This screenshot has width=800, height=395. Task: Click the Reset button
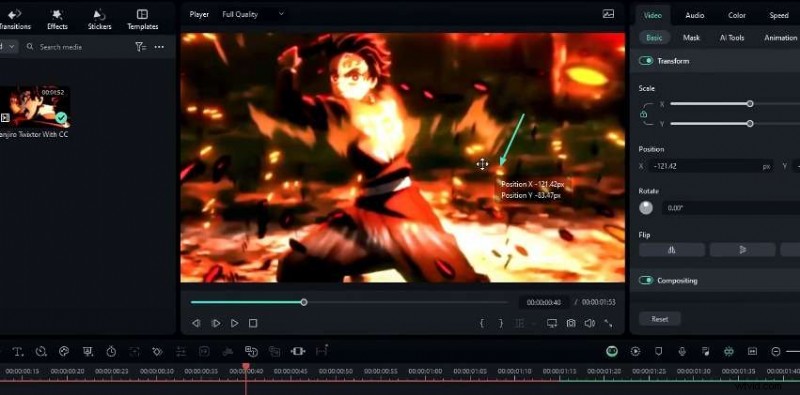660,319
